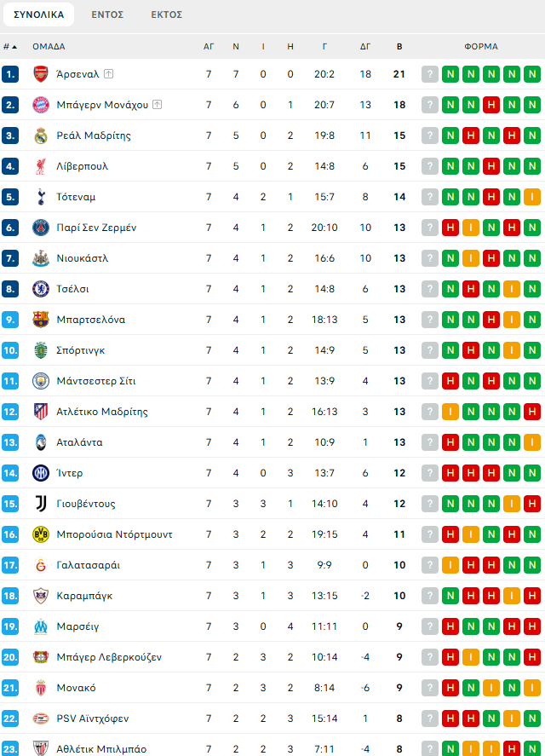The image size is (545, 756).
Task: Click the gray question mark badge in Arsenal's row
Action: pyautogui.click(x=430, y=74)
